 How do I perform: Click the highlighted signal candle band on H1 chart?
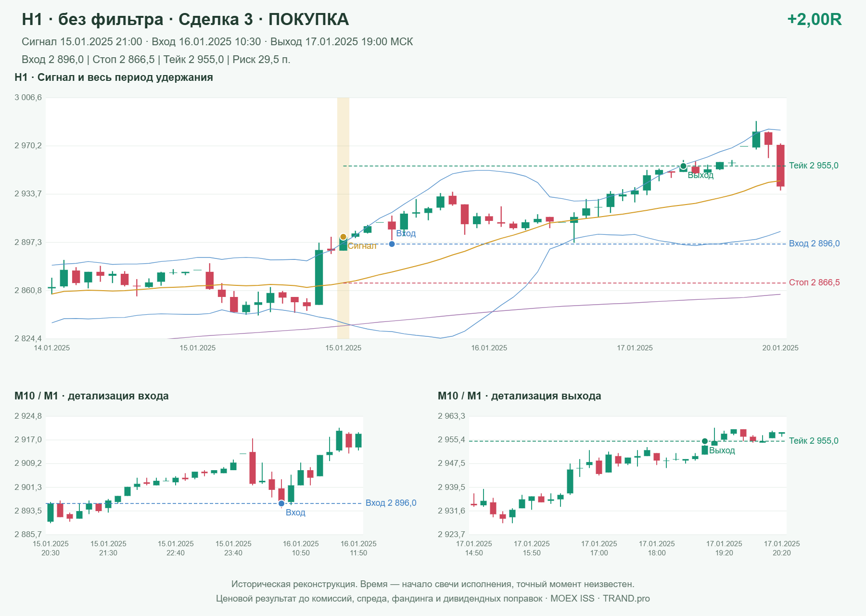343,218
